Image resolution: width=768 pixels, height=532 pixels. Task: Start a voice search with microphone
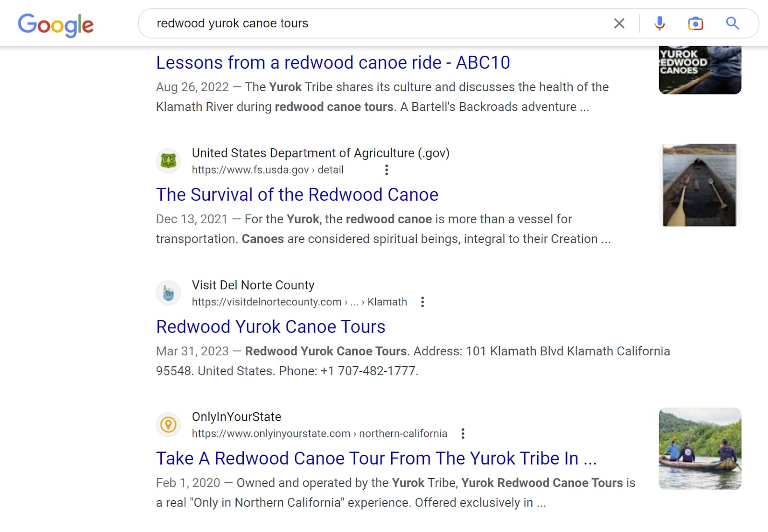point(660,24)
